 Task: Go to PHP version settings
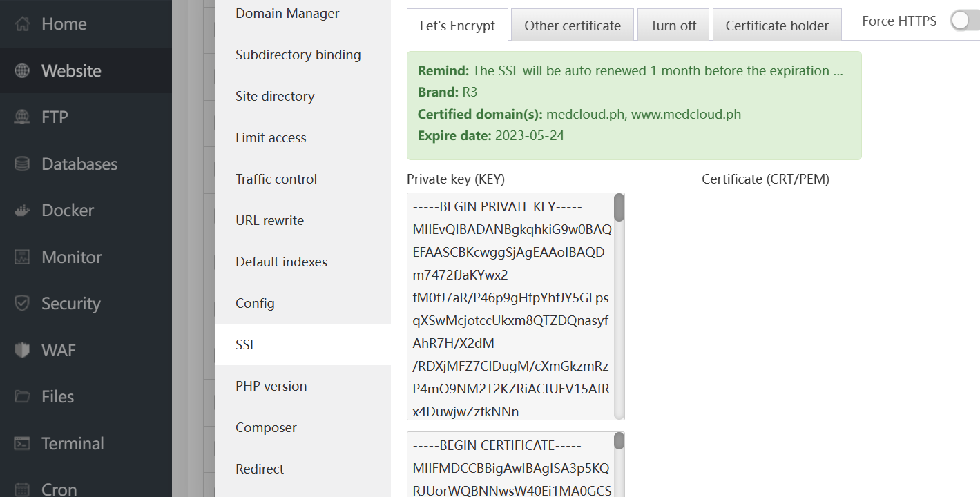[271, 386]
